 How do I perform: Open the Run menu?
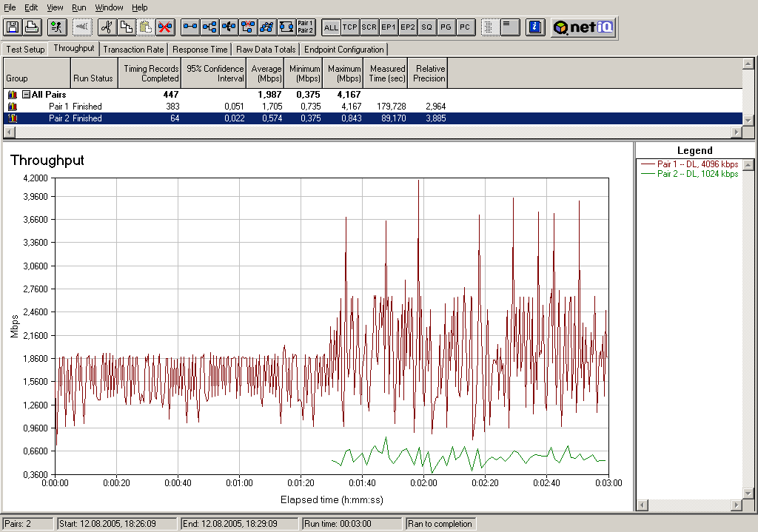click(79, 7)
